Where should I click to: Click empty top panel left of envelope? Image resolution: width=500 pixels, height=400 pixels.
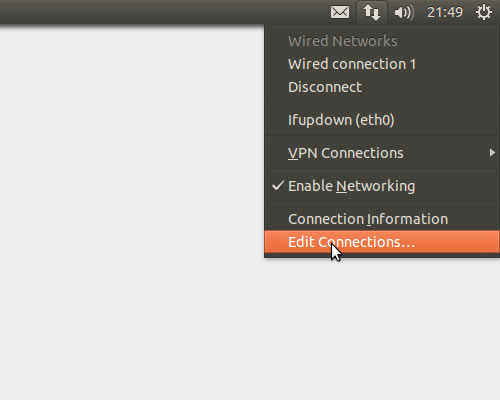click(x=160, y=12)
